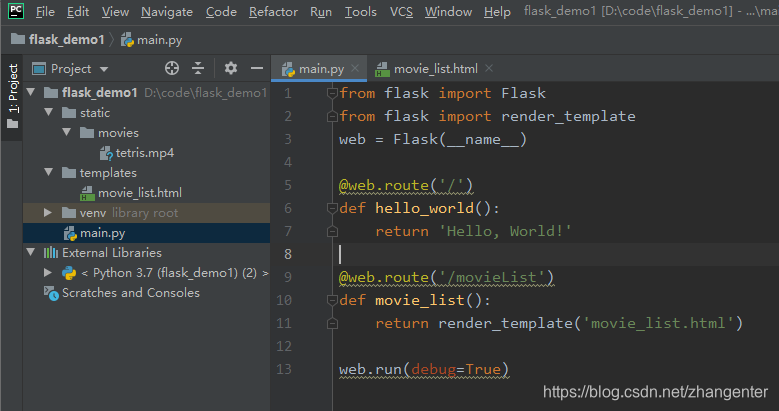Click the PyCharm application logo icon
The image size is (779, 411).
(x=15, y=11)
